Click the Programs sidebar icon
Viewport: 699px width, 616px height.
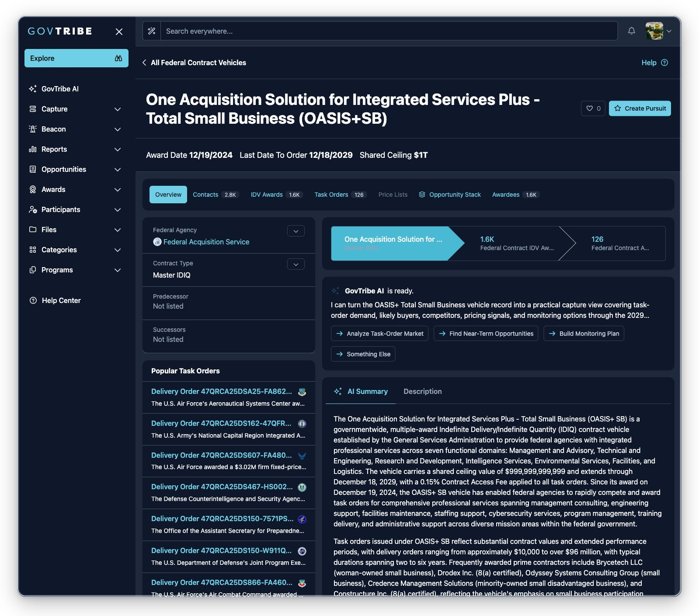(x=33, y=270)
